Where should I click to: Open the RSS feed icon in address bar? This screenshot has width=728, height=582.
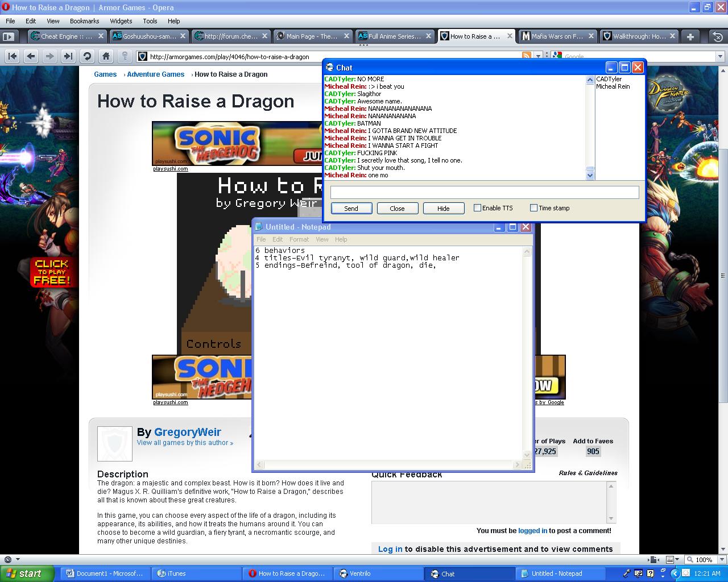point(527,56)
